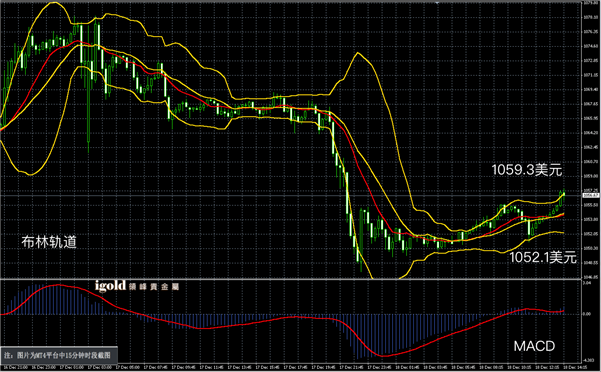Click the 1052.1美元 price annotation

coord(543,257)
